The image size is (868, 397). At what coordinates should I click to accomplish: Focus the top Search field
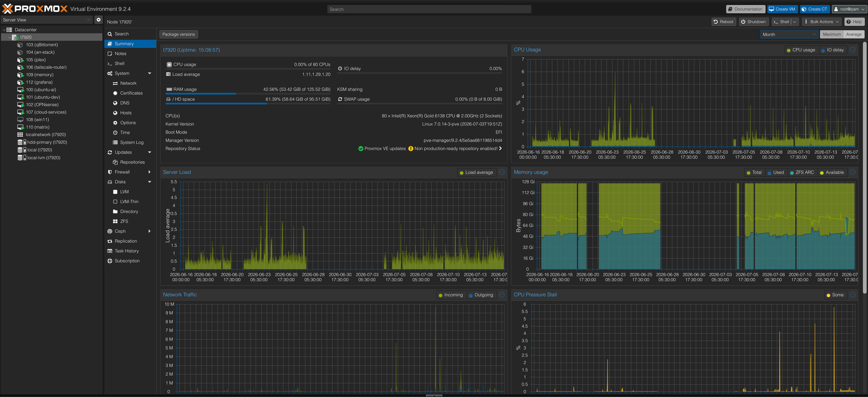[429, 9]
